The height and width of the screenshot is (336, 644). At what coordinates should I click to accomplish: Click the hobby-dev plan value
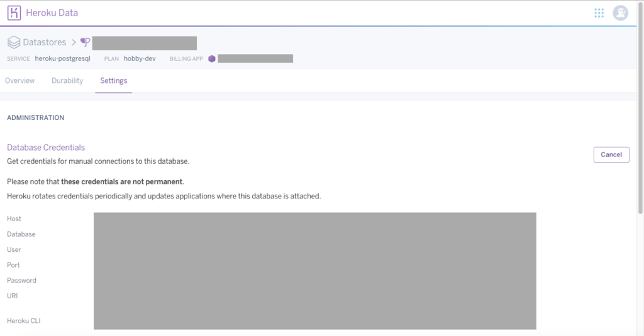(140, 58)
